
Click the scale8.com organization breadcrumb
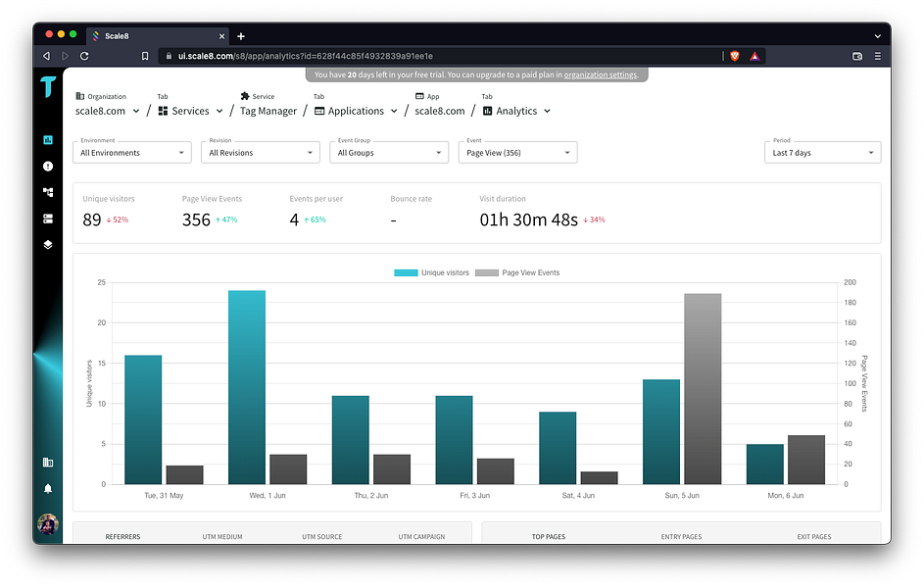pos(100,111)
